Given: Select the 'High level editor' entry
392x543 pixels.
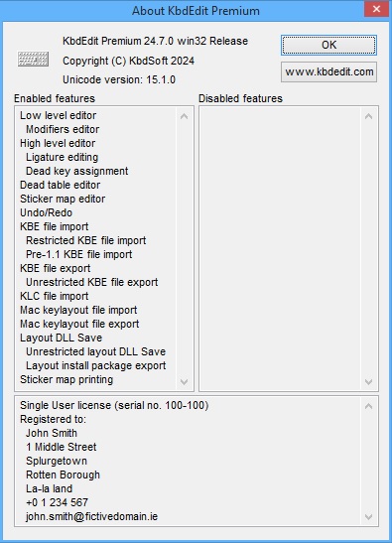Looking at the screenshot, I should [58, 143].
